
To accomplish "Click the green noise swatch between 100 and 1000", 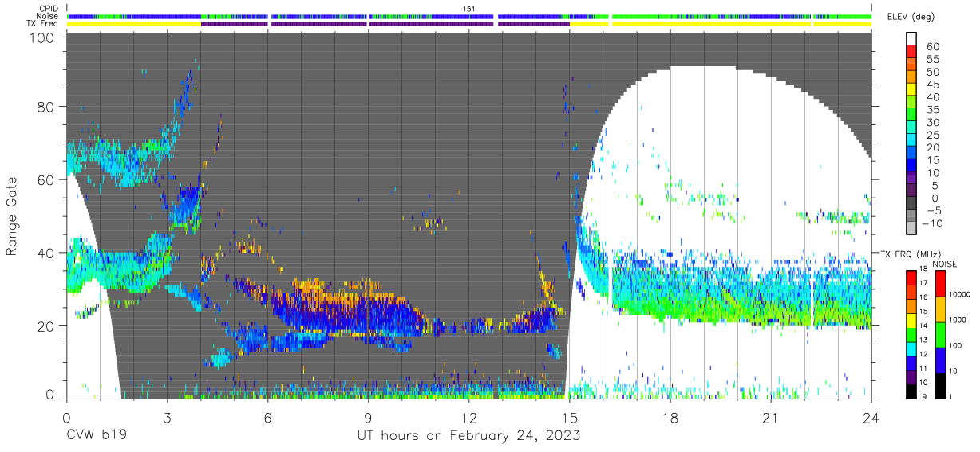I will (x=940, y=334).
